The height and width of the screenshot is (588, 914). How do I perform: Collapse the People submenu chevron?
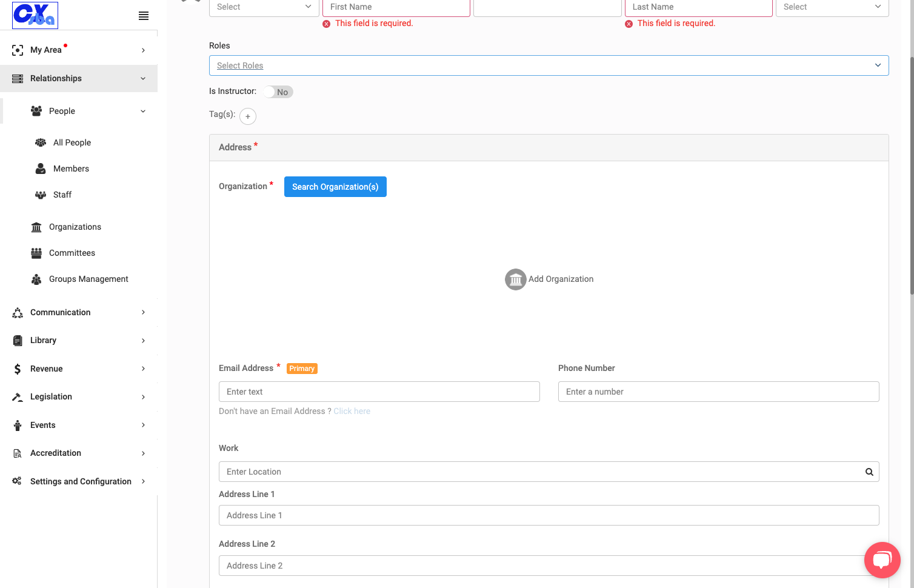pos(143,112)
